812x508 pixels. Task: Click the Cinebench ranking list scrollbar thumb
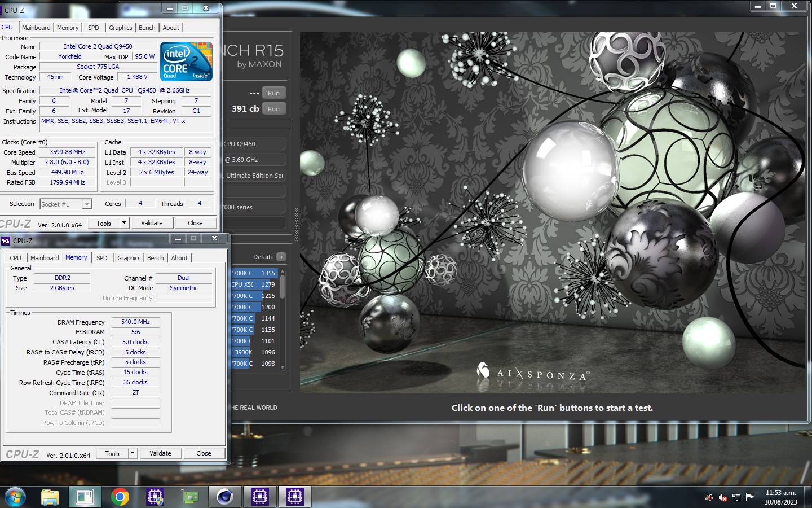coord(283,286)
